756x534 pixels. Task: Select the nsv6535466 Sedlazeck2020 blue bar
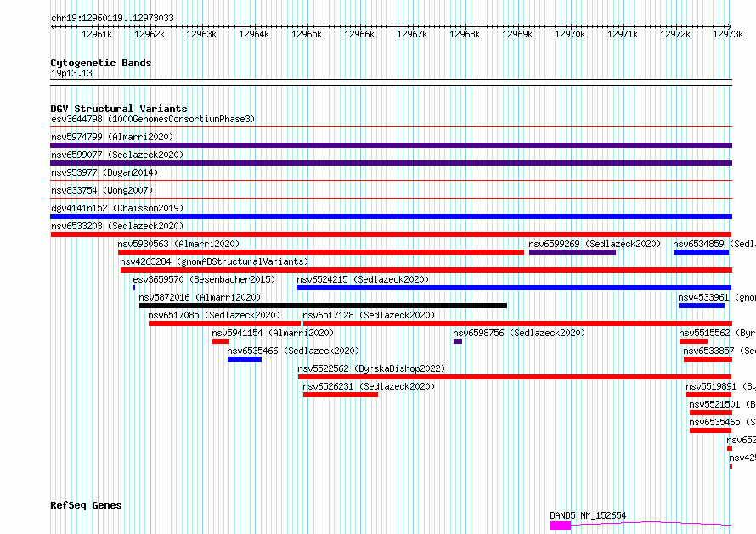(245, 359)
